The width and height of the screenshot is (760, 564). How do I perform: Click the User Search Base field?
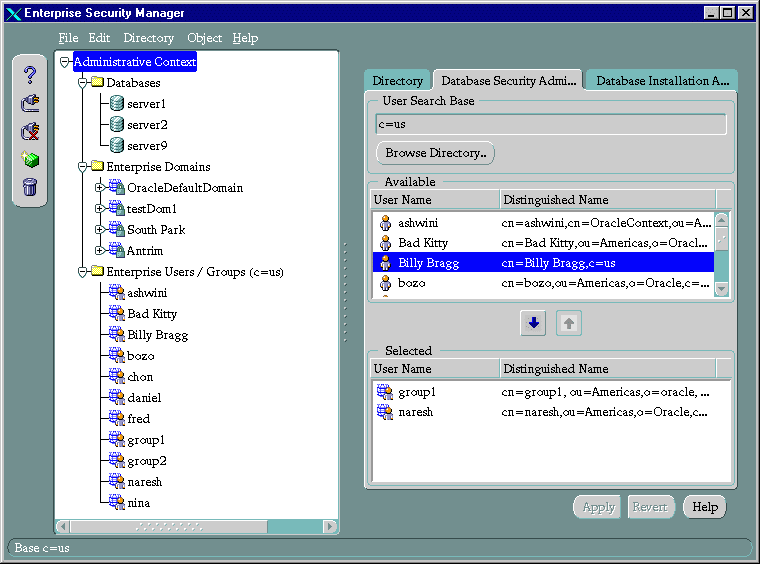[x=550, y=124]
